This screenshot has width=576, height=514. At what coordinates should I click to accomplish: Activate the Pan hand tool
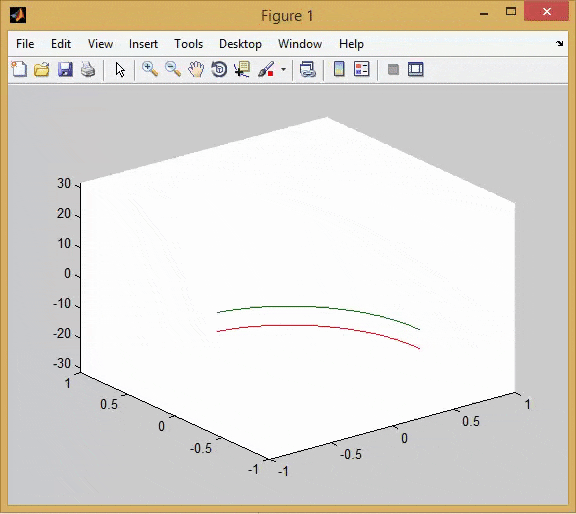tap(196, 69)
